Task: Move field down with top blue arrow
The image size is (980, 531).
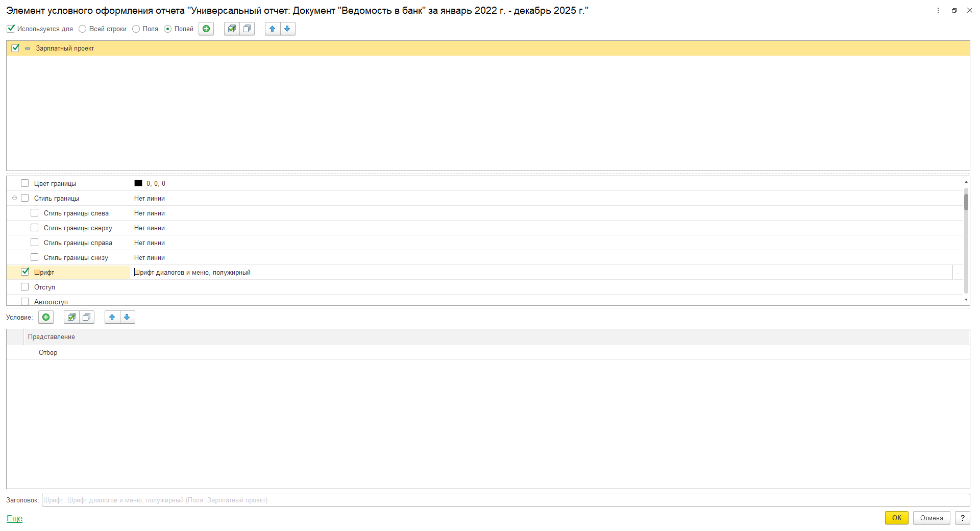Action: [x=287, y=29]
